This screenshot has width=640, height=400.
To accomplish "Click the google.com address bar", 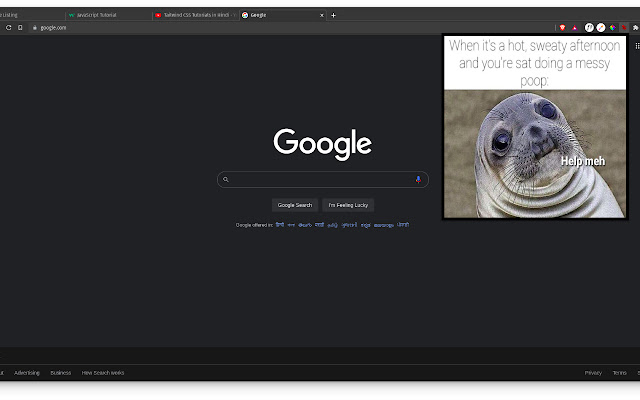I will click(292, 28).
